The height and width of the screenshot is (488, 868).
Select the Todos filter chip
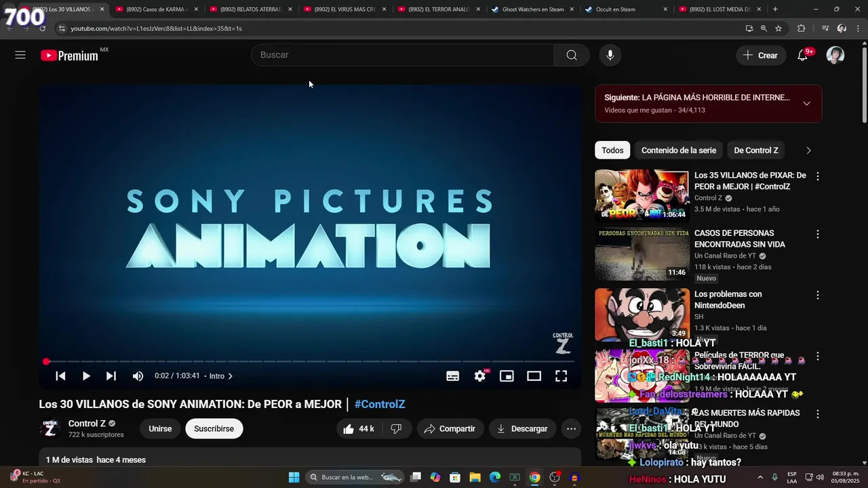point(612,150)
